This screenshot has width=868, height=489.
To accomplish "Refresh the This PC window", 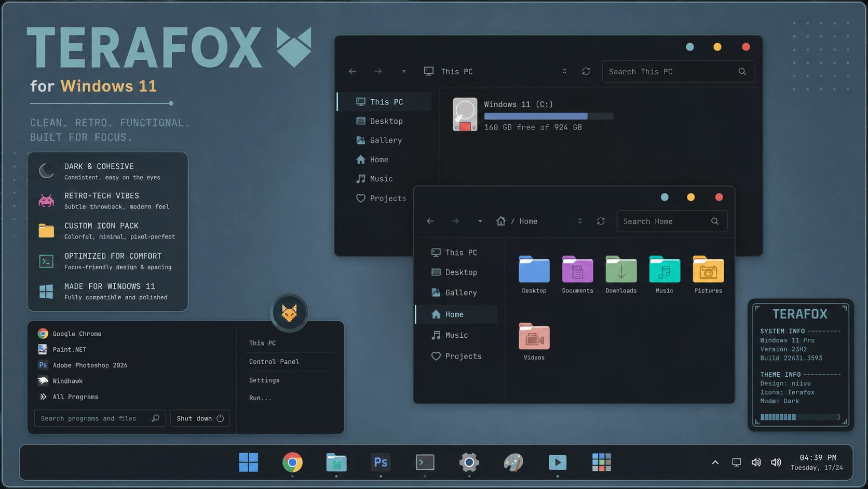I will (586, 71).
